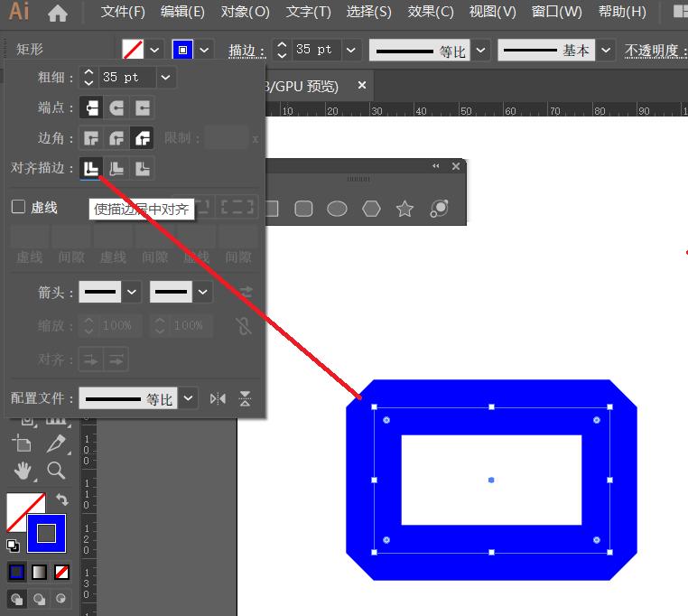Switch to Draw Inside mode
Viewport: 688px width, 616px height.
61,599
